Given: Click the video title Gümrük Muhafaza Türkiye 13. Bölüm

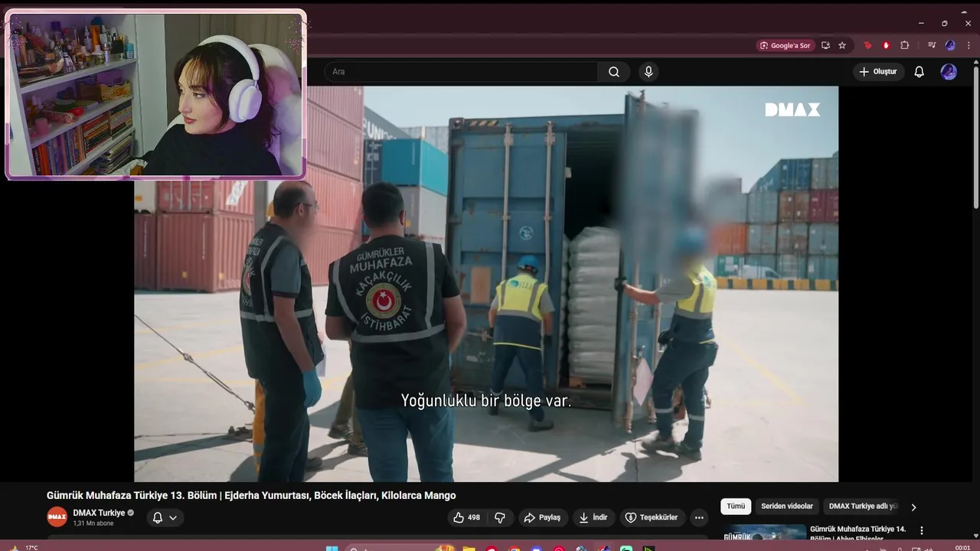Looking at the screenshot, I should (251, 495).
